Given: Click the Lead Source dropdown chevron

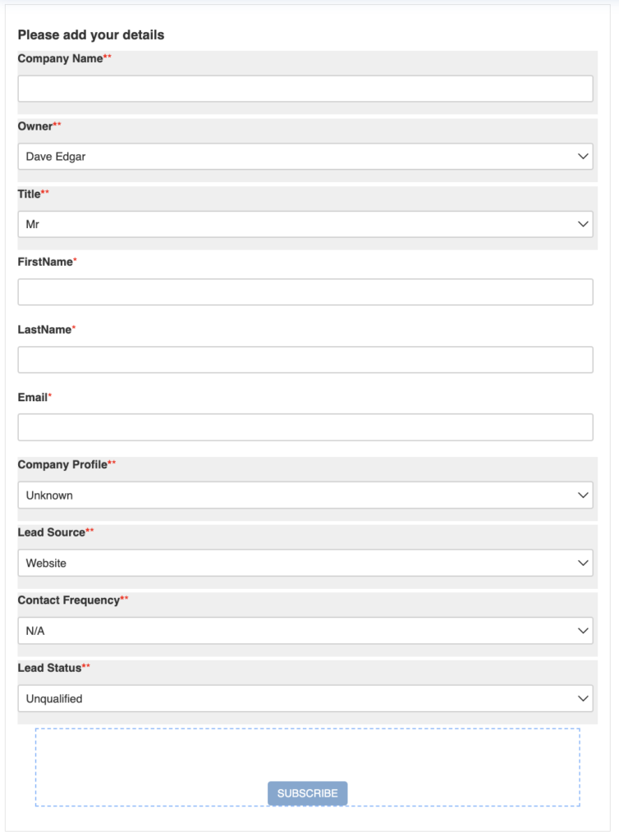Looking at the screenshot, I should [x=584, y=563].
